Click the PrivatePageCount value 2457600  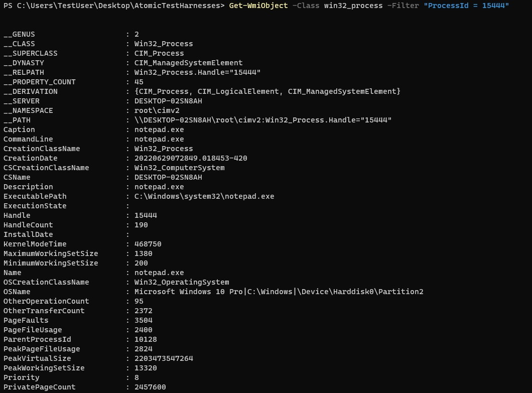[150, 387]
